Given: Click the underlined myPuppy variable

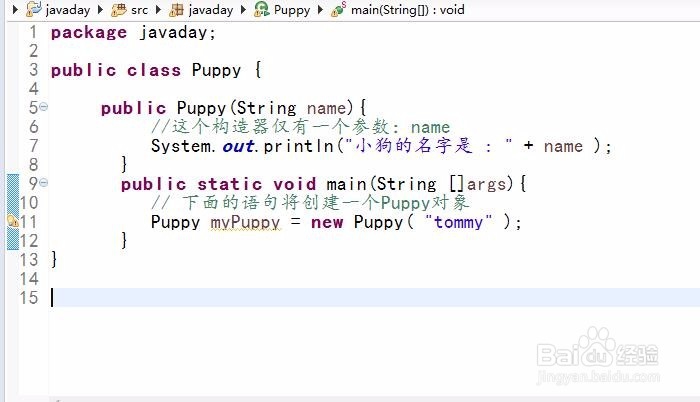Looking at the screenshot, I should pos(245,222).
